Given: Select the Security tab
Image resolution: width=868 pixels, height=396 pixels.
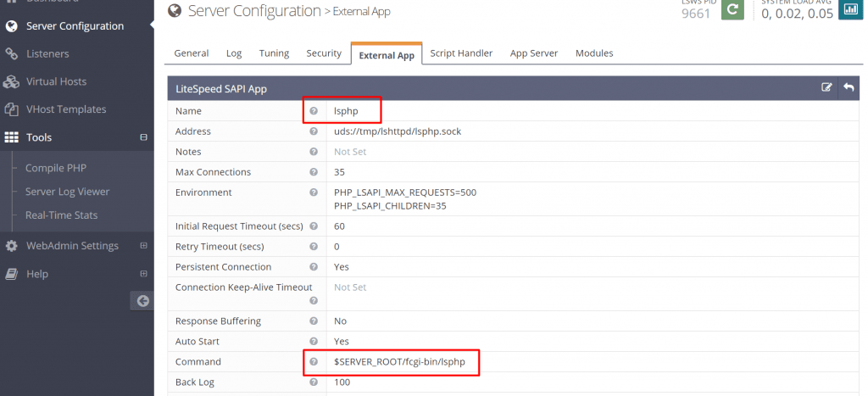Looking at the screenshot, I should 324,53.
